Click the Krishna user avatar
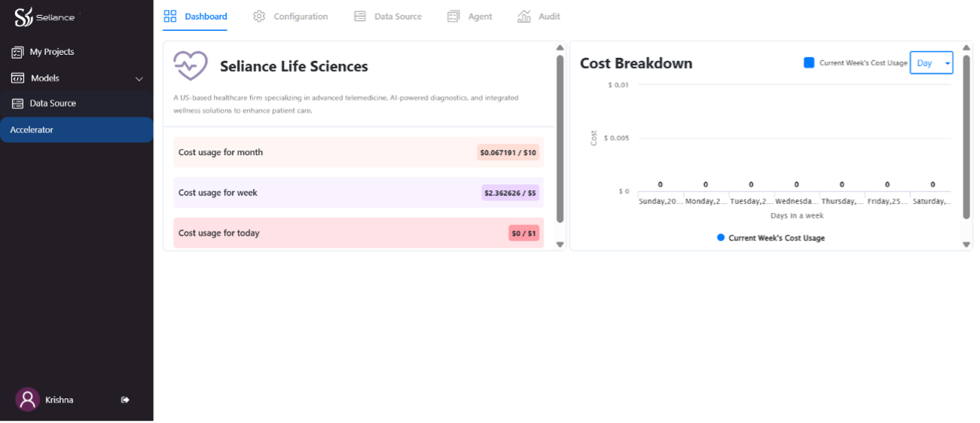 coord(28,400)
